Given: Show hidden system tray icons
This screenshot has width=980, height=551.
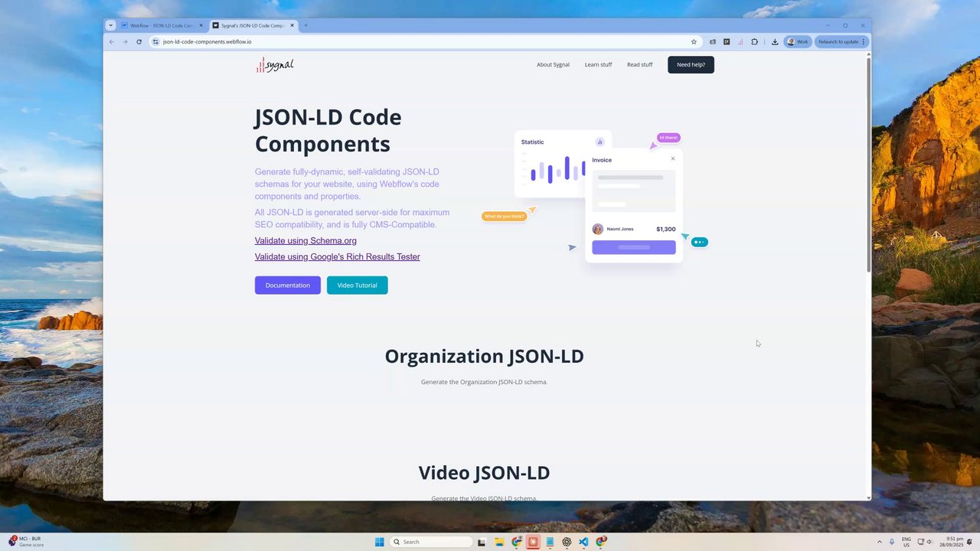Looking at the screenshot, I should tap(879, 542).
